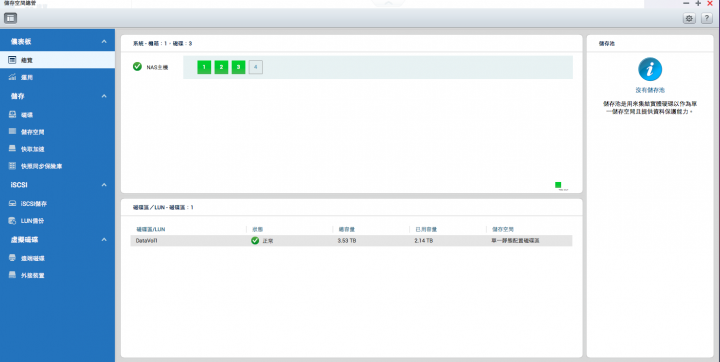Click the green check beside NAS主機
This screenshot has height=362, width=720.
click(137, 67)
